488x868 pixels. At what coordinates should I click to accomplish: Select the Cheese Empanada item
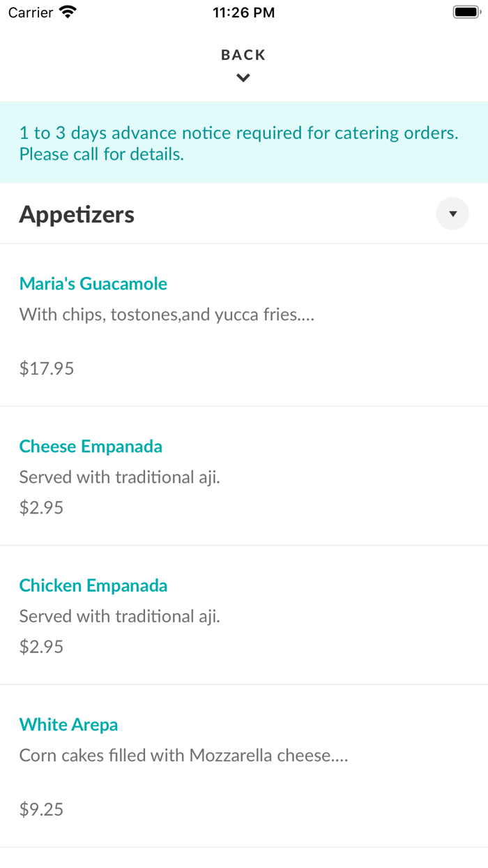click(x=91, y=446)
